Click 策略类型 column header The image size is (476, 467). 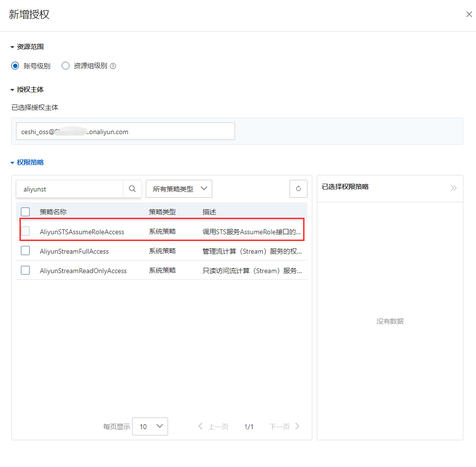(x=162, y=212)
